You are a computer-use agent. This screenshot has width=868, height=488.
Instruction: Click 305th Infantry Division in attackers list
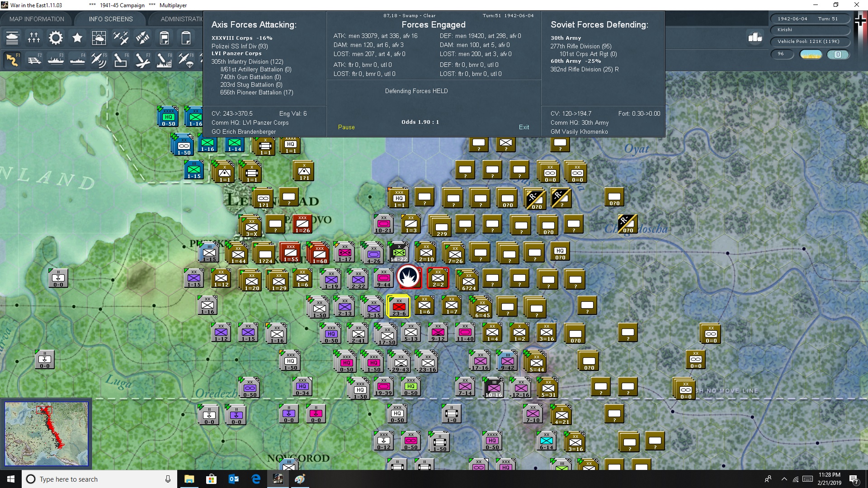(x=247, y=61)
